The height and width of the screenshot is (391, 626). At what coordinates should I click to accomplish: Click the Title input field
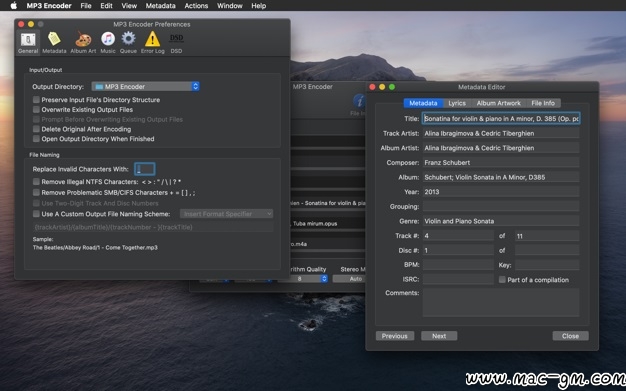click(501, 119)
